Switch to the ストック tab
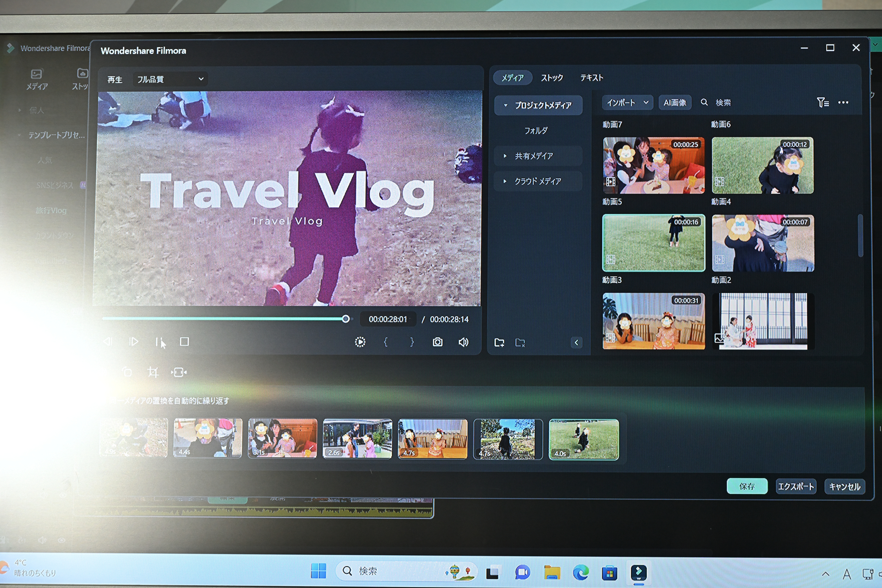Viewport: 882px width, 588px height. 552,78
